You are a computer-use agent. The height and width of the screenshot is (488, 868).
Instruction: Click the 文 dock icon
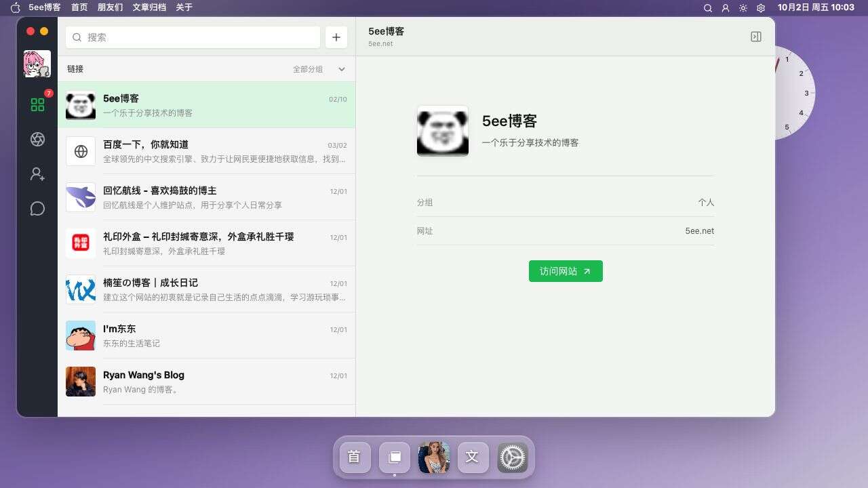(473, 457)
